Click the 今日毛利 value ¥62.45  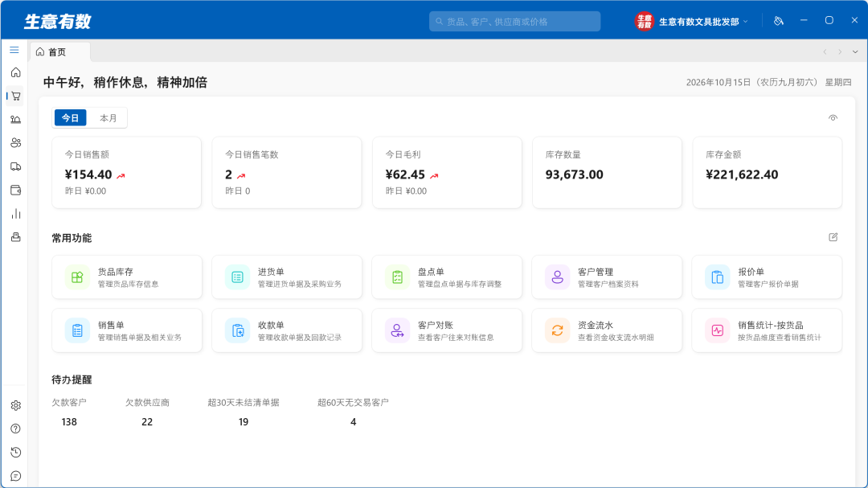405,174
